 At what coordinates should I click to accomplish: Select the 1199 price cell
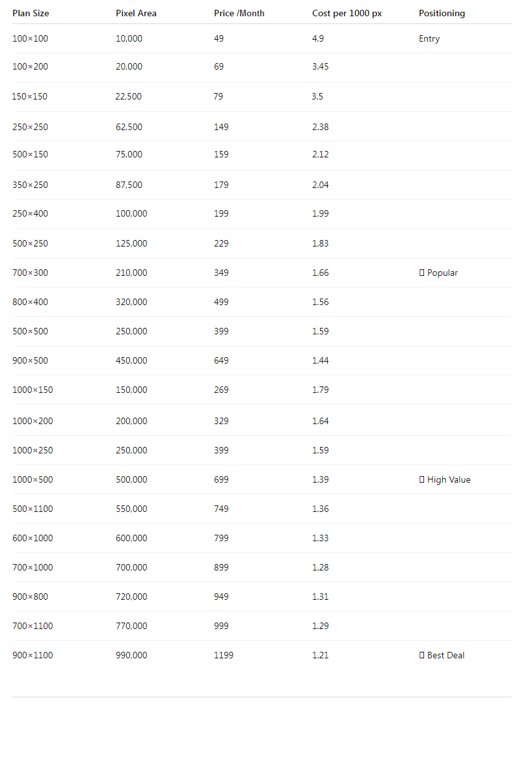pyautogui.click(x=223, y=656)
